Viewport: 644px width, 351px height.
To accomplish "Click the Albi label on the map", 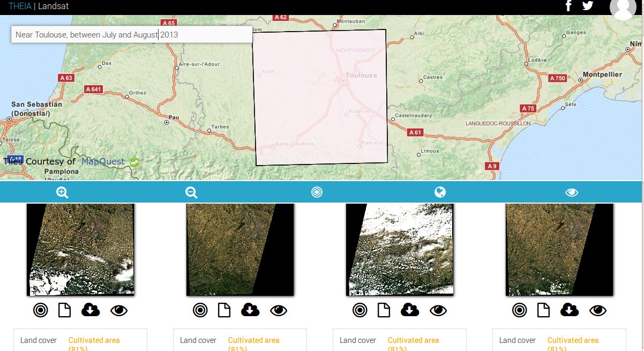I will [419, 33].
